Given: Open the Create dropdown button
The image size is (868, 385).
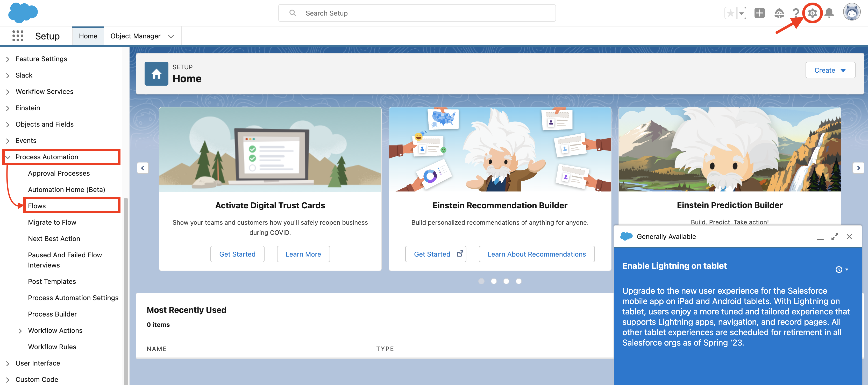Looking at the screenshot, I should click(x=830, y=70).
